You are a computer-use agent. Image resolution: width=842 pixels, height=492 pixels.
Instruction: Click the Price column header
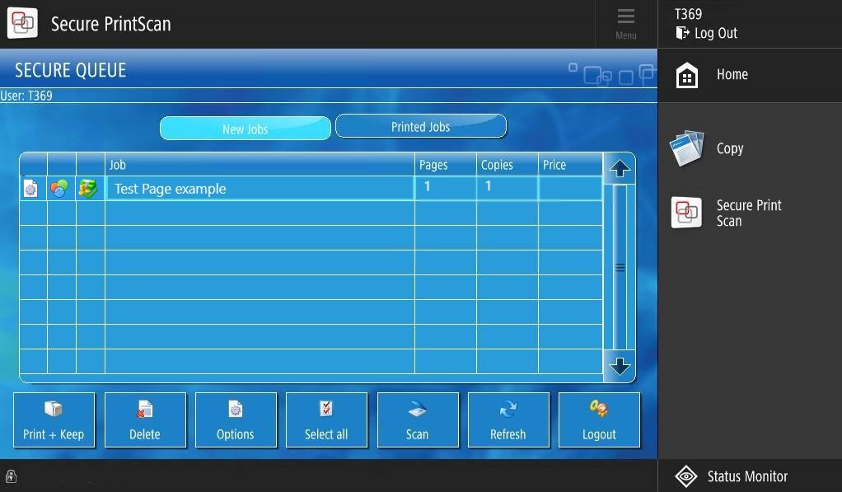click(x=570, y=165)
